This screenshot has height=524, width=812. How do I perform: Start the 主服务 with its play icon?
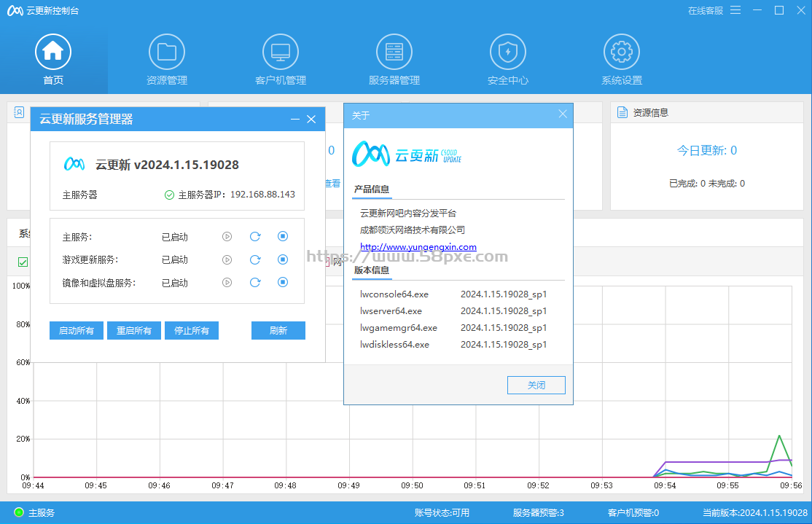click(227, 237)
